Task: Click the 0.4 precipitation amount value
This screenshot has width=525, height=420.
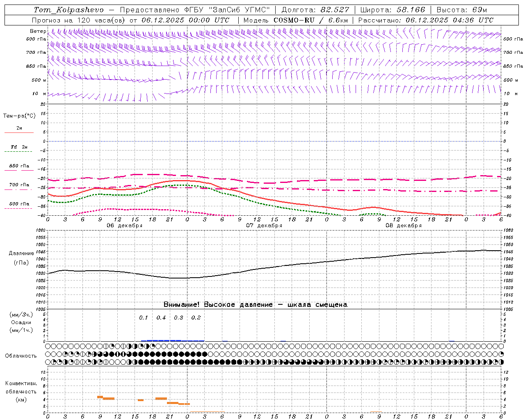Action: coord(161,318)
